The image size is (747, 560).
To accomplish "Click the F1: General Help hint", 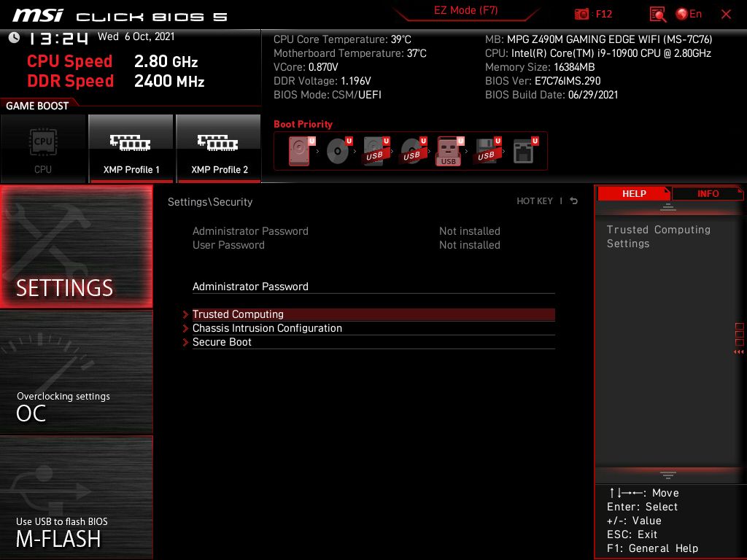I will click(x=652, y=548).
